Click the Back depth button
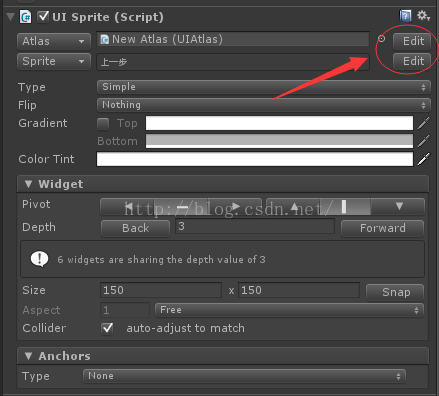This screenshot has height=396, width=439. (135, 228)
